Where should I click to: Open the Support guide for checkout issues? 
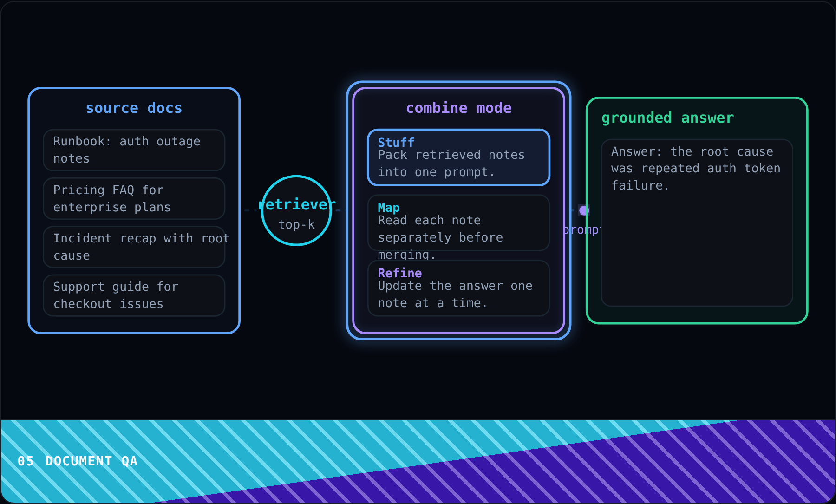click(134, 295)
